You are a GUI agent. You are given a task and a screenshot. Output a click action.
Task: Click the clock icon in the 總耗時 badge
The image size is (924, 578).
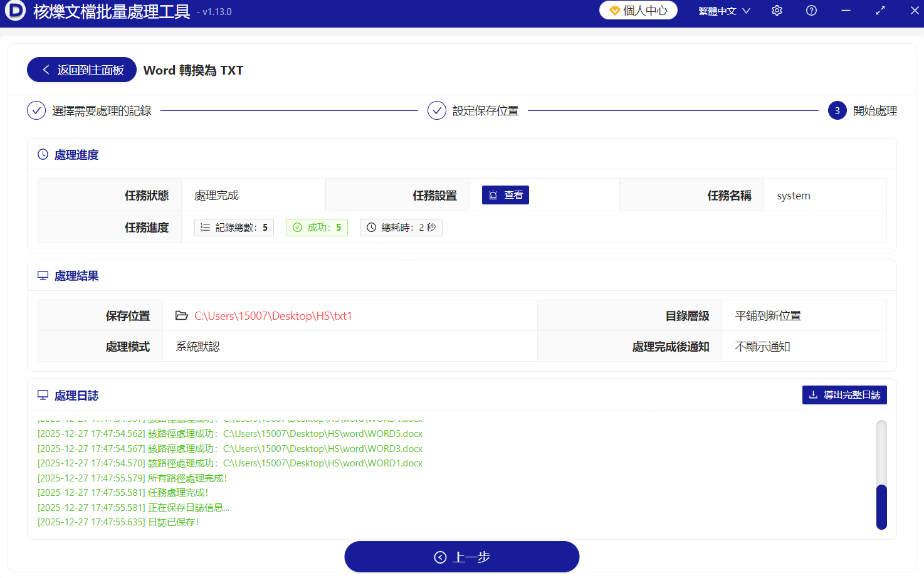(x=370, y=228)
